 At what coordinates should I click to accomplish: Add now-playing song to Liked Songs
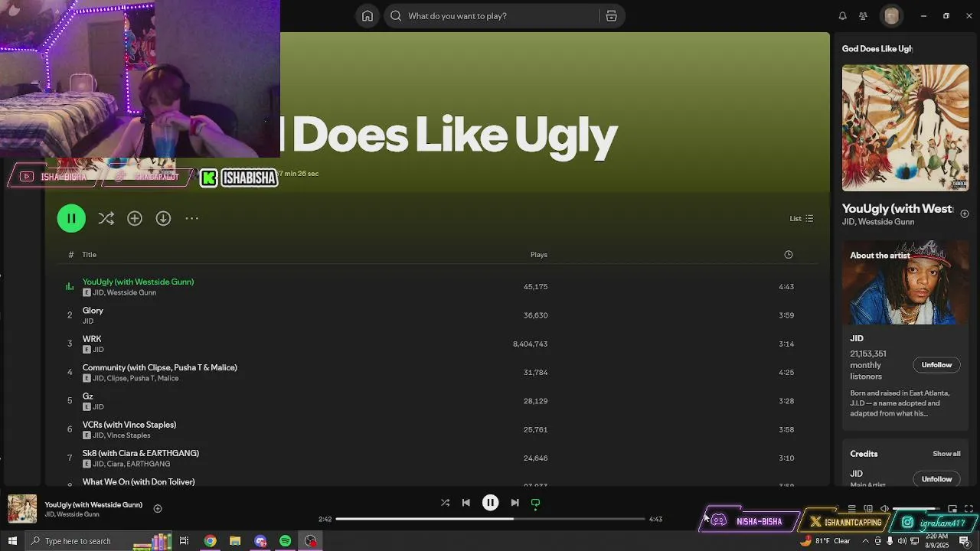pyautogui.click(x=157, y=508)
